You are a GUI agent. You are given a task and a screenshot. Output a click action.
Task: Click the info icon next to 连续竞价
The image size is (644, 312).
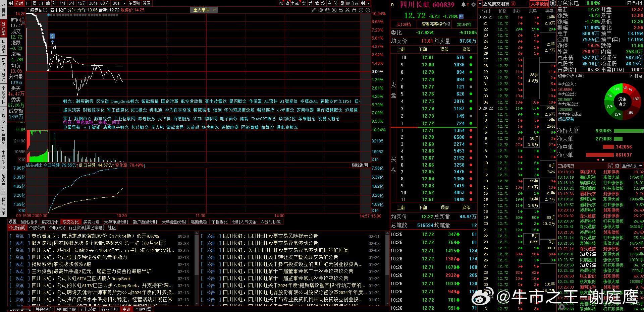point(45,10)
